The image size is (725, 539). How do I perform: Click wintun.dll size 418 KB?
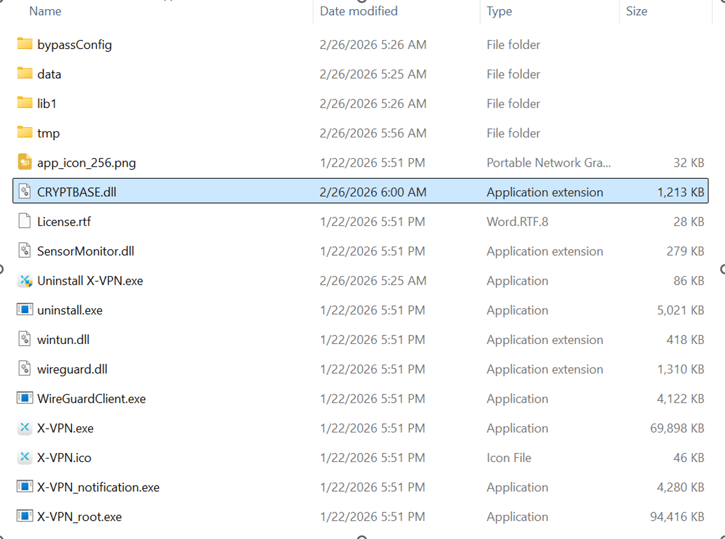[x=685, y=340]
